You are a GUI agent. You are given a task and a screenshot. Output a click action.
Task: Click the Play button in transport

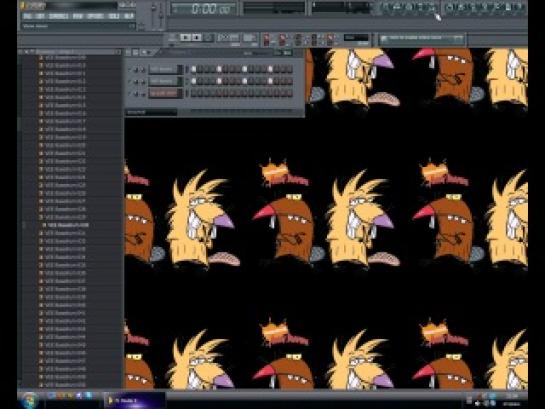click(x=185, y=37)
